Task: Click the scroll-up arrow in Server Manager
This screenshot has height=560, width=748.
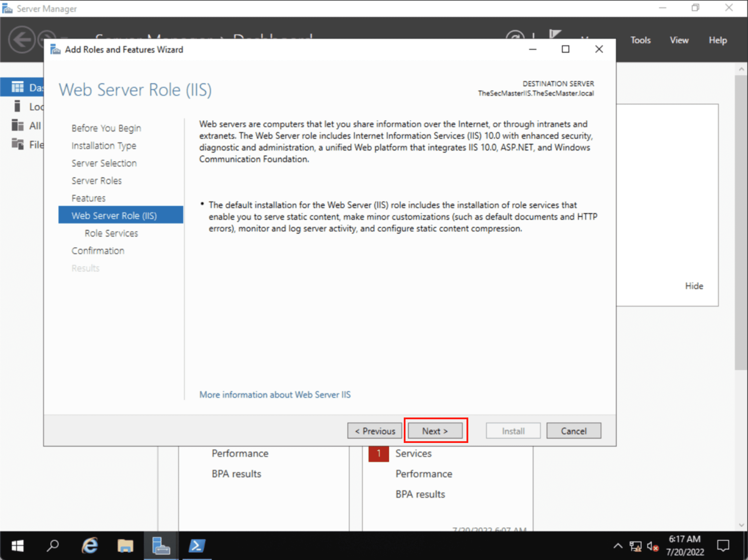Action: [741, 69]
